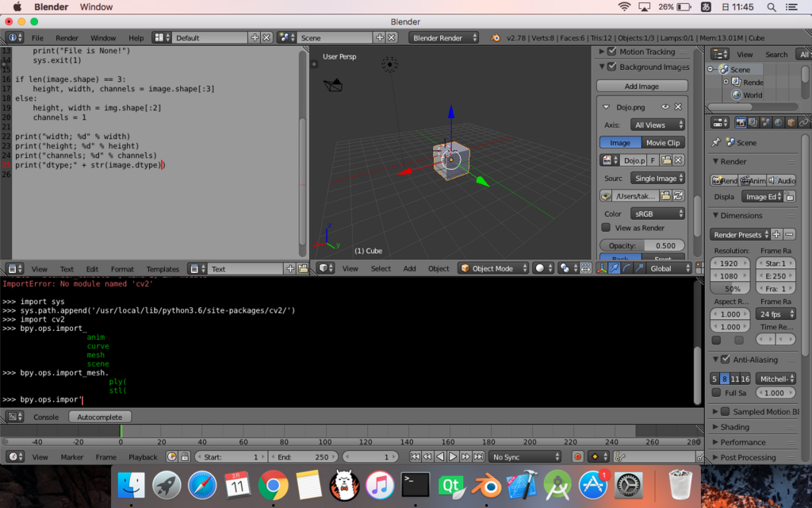Collapse the Render panel in properties
812x508 pixels.
[716, 161]
